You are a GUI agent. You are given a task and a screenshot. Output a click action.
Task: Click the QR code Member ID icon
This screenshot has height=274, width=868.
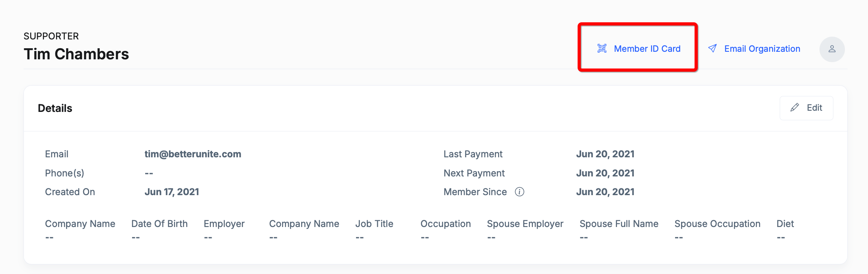[602, 49]
